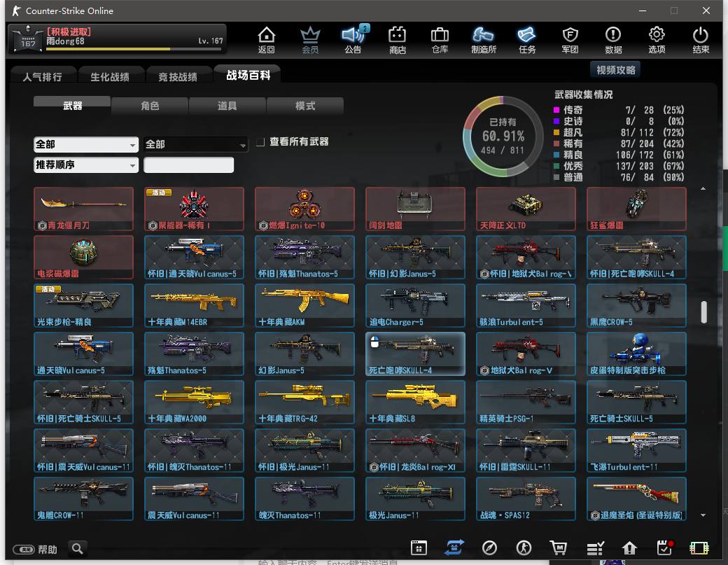Open the 会员 membership crown icon
Viewport: 728px width, 565px height.
point(310,40)
